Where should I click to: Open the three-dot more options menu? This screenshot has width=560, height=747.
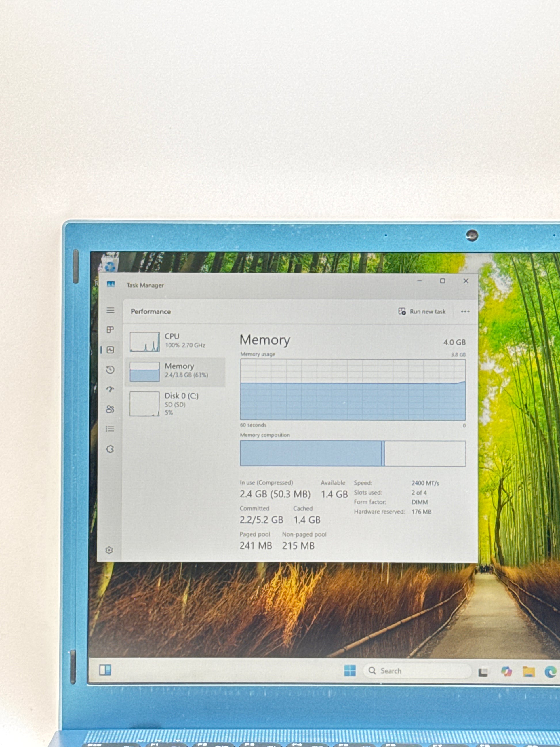tap(465, 311)
